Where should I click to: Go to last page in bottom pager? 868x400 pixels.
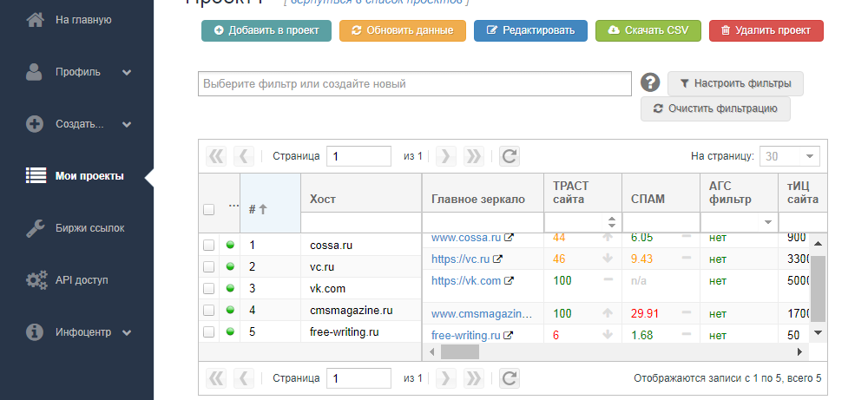(474, 379)
